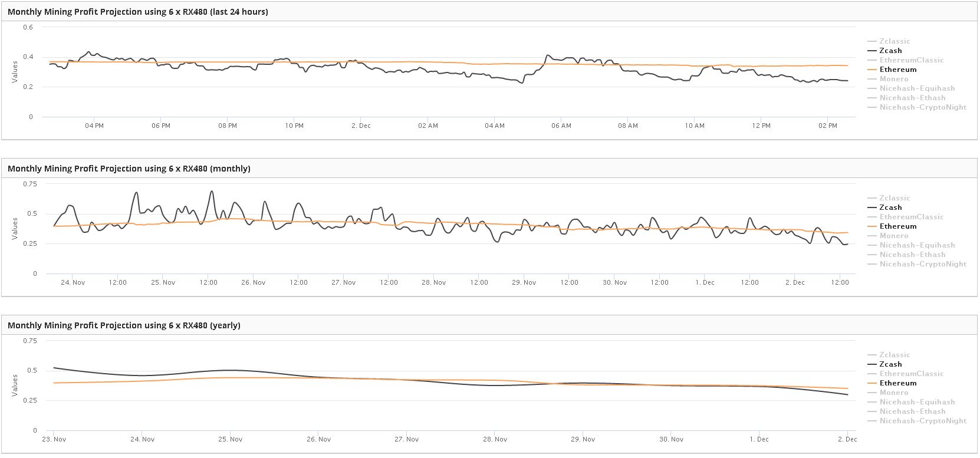Click the '(last 24 hours)' chart title

click(138, 12)
